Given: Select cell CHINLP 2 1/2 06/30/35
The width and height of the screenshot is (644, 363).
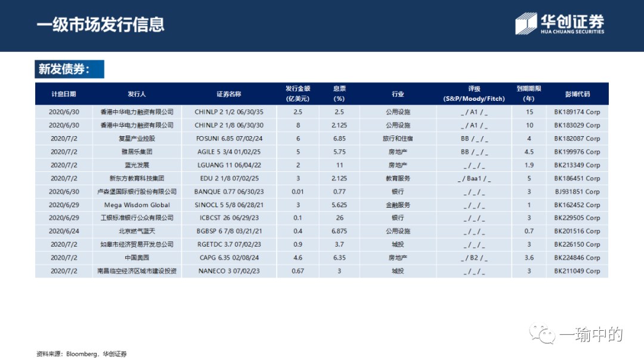Looking at the screenshot, I should (x=229, y=112).
